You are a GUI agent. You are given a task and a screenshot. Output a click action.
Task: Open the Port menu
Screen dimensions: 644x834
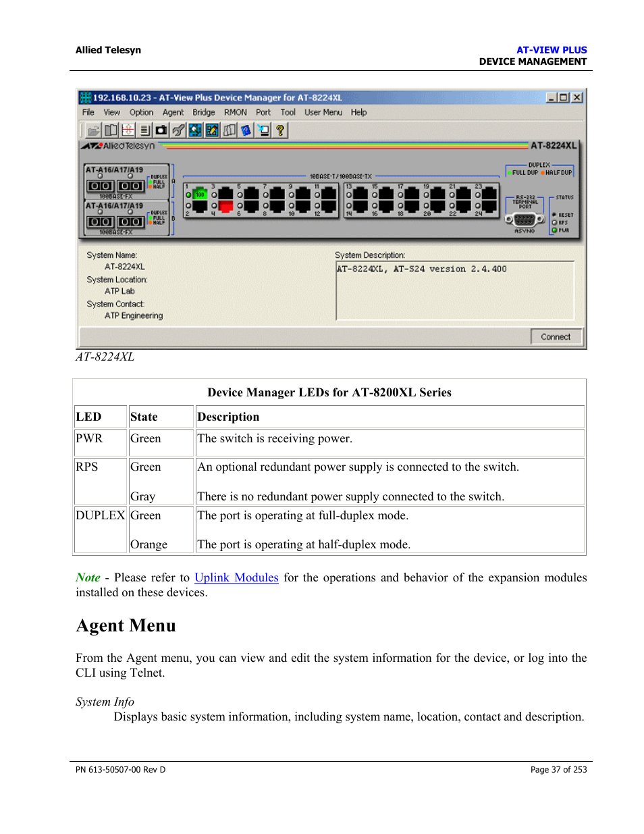(x=263, y=113)
